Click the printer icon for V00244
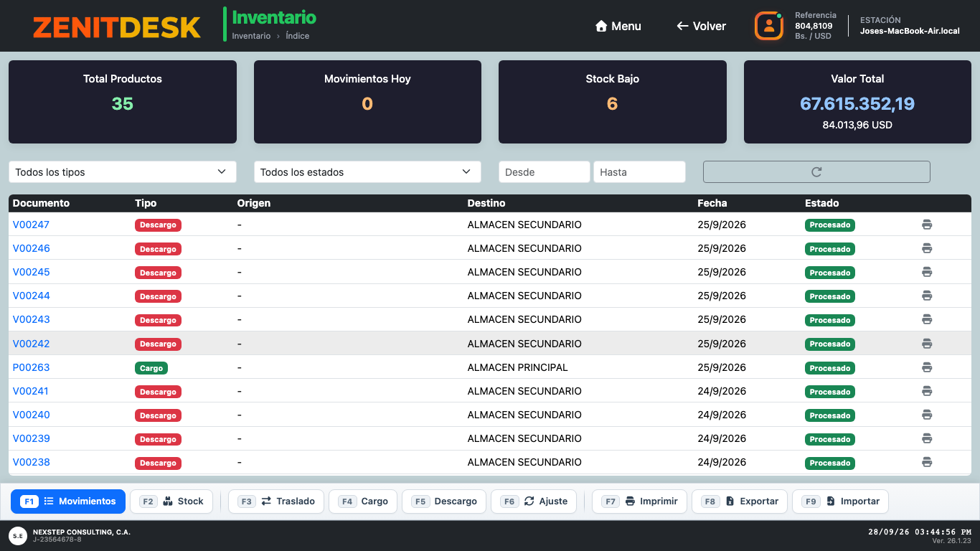 (927, 296)
